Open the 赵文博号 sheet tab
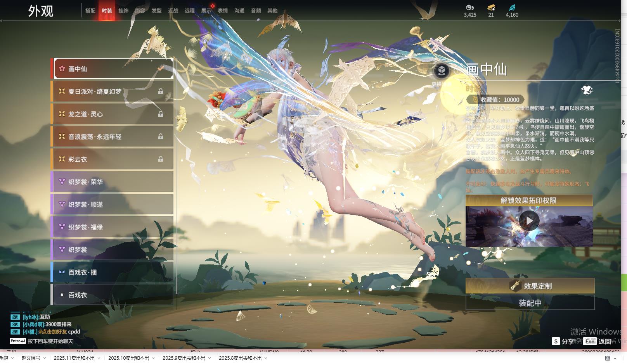 31,358
